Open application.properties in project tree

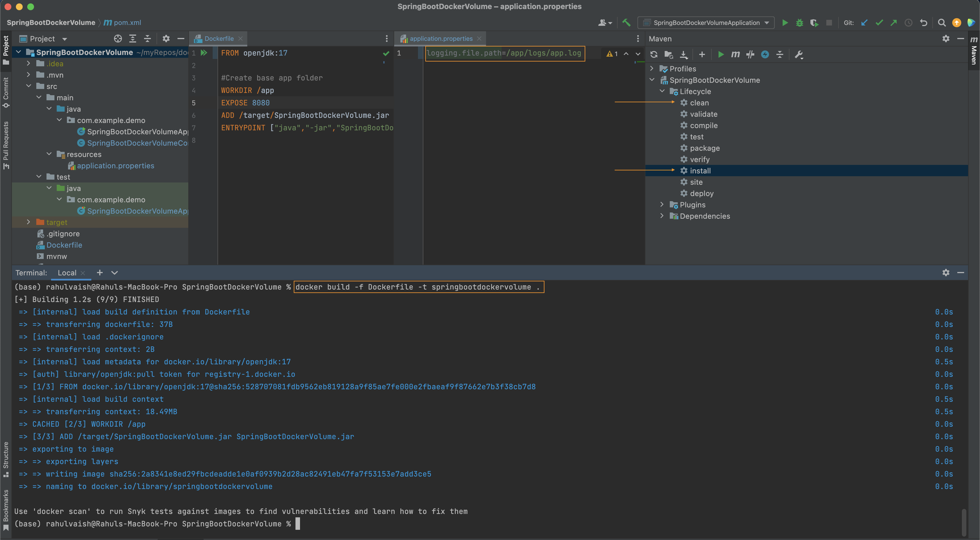(115, 166)
